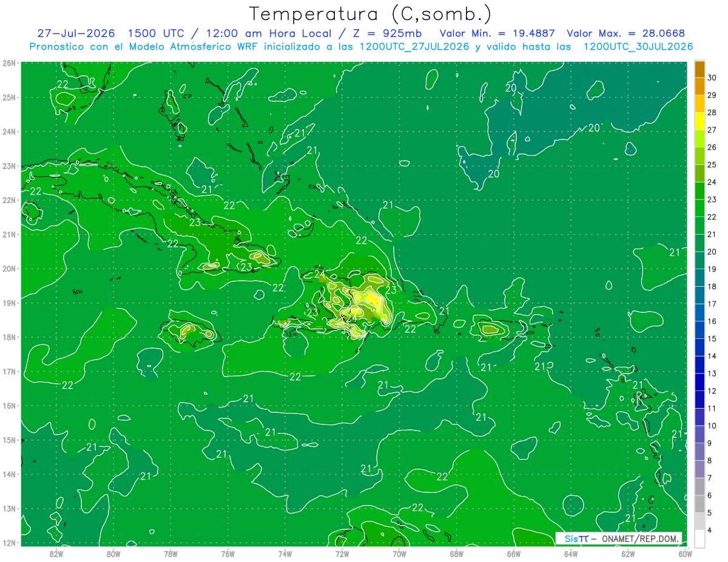Click the 74W longitude axis label
Screen dimensions: 728x562
(285, 554)
